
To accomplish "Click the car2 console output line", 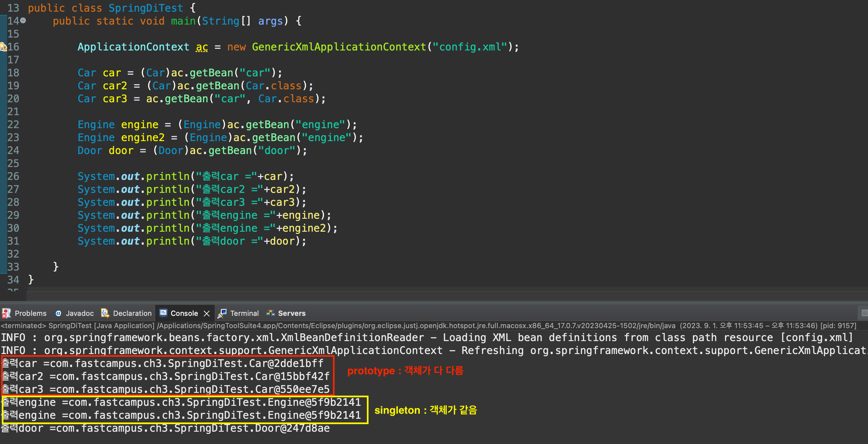I will [x=165, y=376].
